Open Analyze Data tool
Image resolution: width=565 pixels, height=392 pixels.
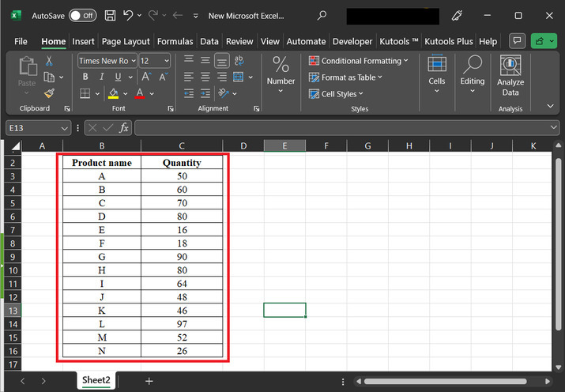(510, 77)
